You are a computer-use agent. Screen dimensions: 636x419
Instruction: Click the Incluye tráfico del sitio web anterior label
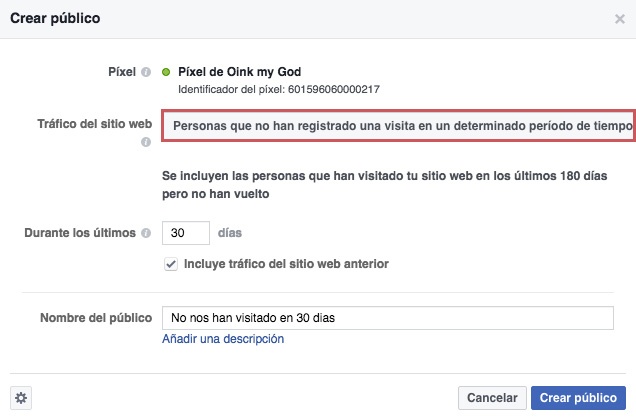(x=286, y=264)
